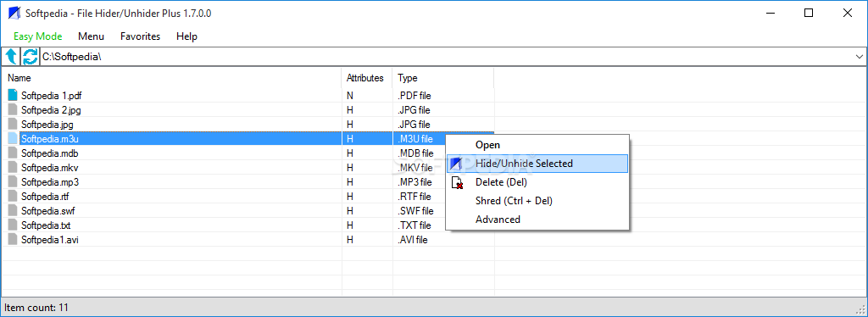Minimize the File Hider/Unhider Plus window
Image resolution: width=868 pixels, height=317 pixels.
(x=771, y=14)
